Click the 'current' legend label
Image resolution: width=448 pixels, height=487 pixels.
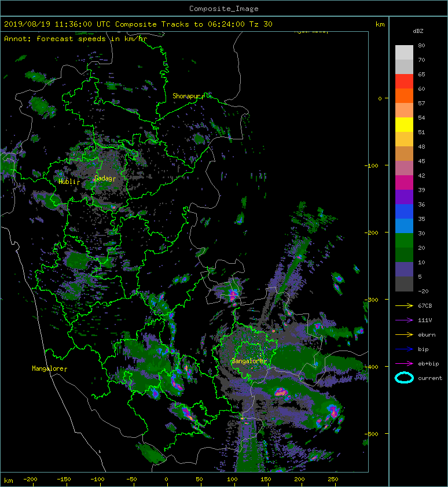click(430, 378)
